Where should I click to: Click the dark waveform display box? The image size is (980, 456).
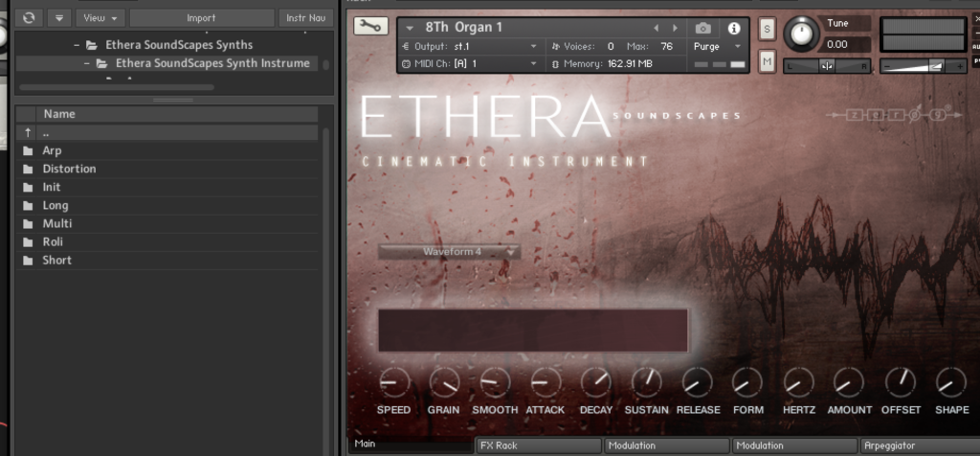[x=533, y=331]
